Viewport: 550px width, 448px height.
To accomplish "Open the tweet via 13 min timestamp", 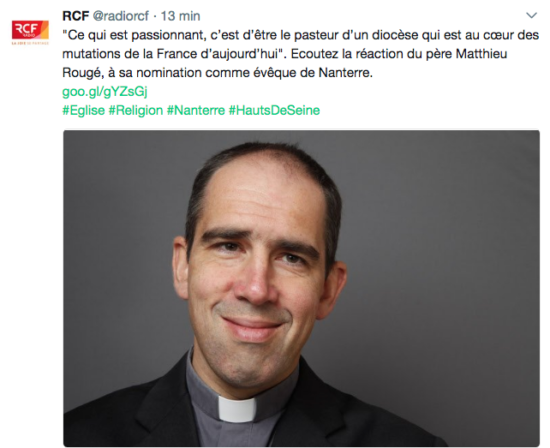I will [x=180, y=16].
